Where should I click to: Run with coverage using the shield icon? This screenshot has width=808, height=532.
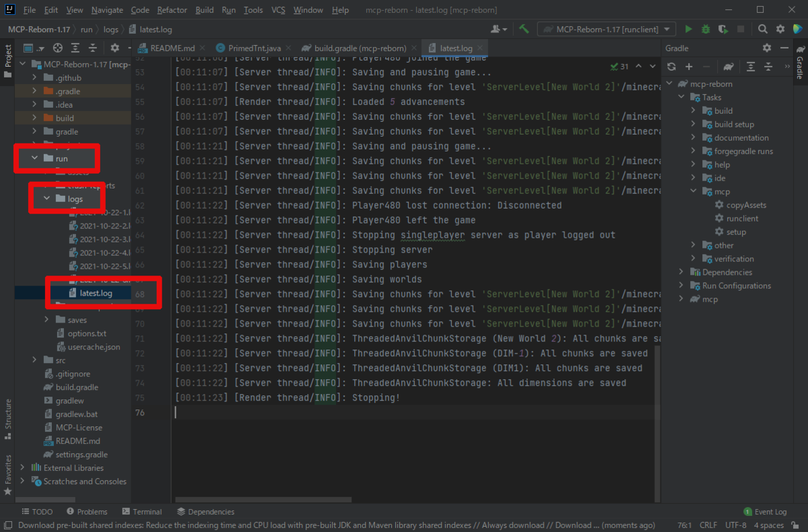coord(723,29)
